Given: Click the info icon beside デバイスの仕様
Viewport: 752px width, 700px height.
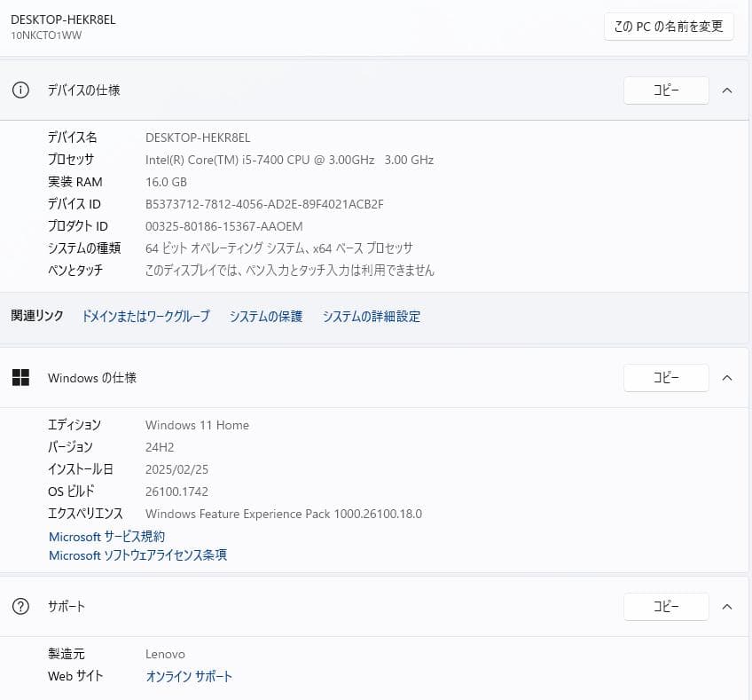Looking at the screenshot, I should click(x=20, y=90).
